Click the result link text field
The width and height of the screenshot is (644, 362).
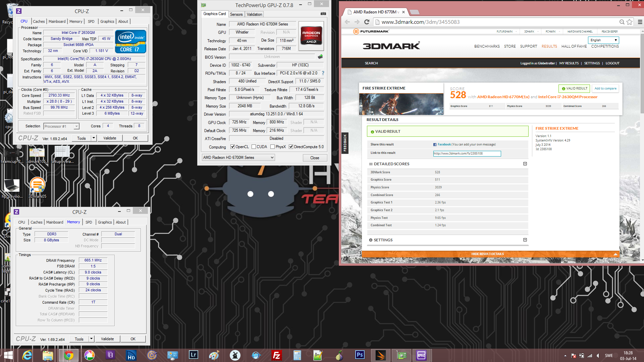[467, 154]
